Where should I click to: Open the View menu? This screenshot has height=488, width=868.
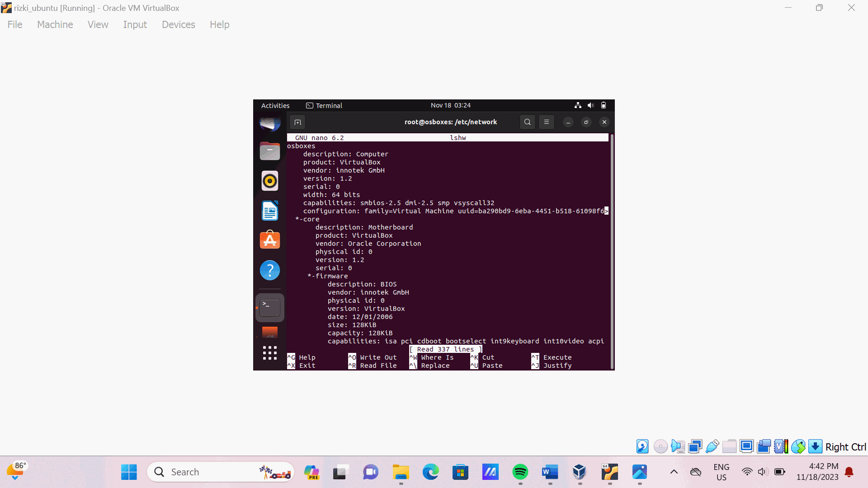[98, 24]
